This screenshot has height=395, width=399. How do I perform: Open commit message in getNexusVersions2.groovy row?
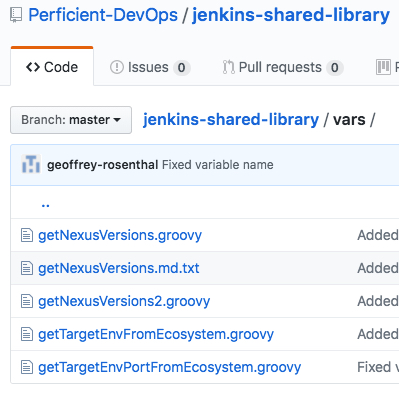(x=378, y=301)
